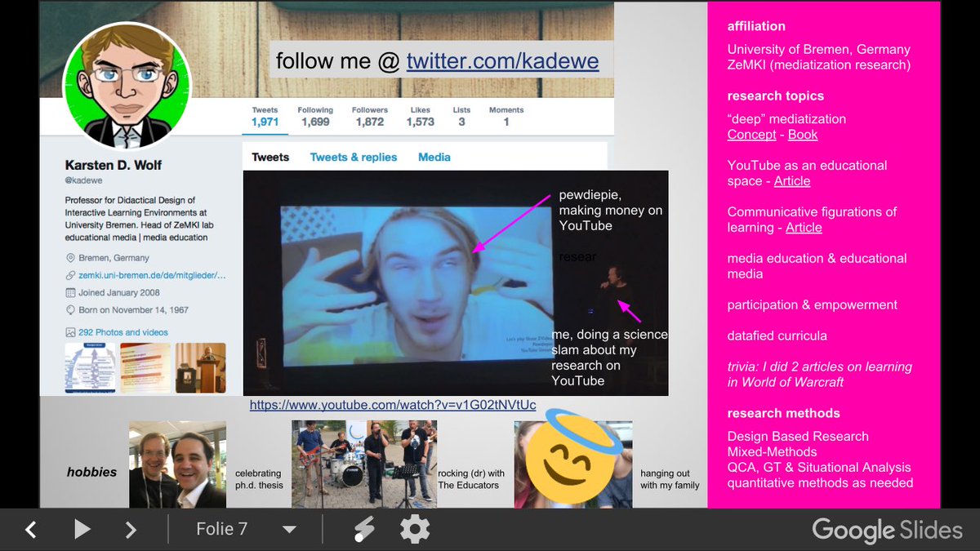
Task: Open the first media thumbnail under Photos and videos
Action: [x=90, y=367]
